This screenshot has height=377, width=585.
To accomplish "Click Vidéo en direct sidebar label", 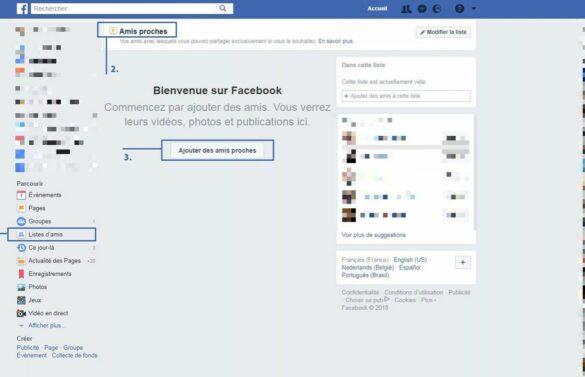I will (x=48, y=313).
